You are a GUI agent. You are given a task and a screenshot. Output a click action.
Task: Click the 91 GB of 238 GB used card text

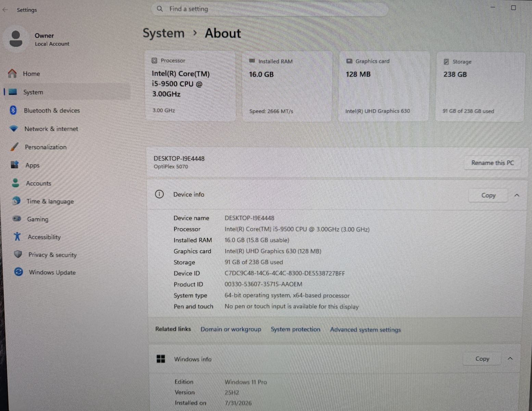point(468,111)
